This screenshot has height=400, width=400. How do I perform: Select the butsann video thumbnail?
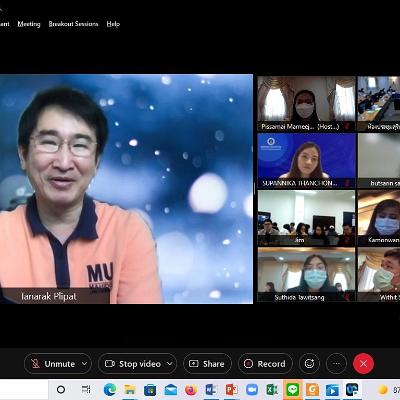point(379,161)
